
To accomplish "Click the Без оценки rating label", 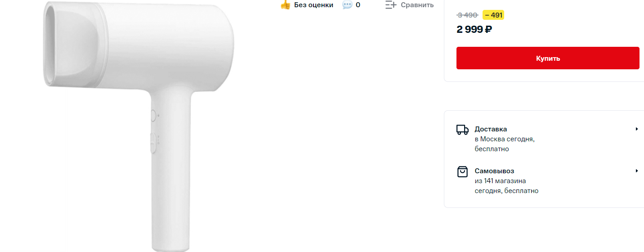I will pos(313,5).
